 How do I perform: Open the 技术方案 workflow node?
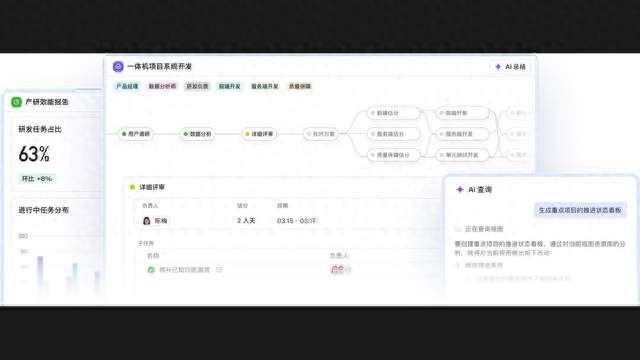(321, 134)
